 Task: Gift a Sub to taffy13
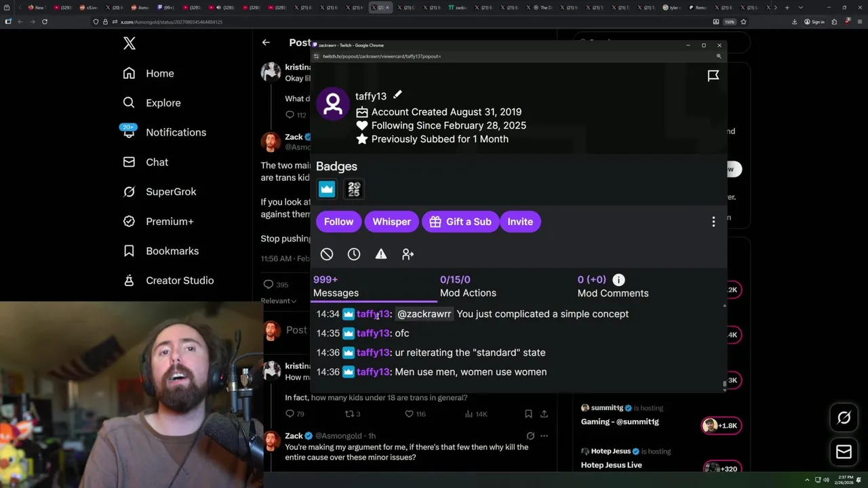pos(460,222)
